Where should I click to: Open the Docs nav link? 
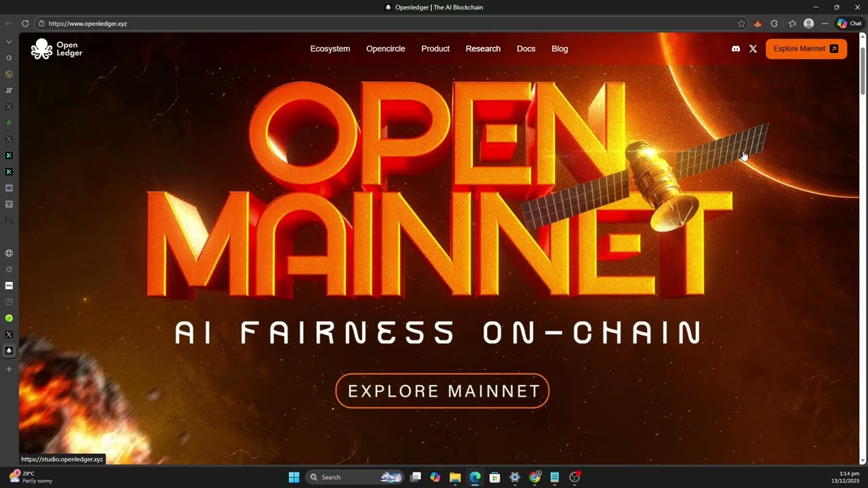coord(526,49)
